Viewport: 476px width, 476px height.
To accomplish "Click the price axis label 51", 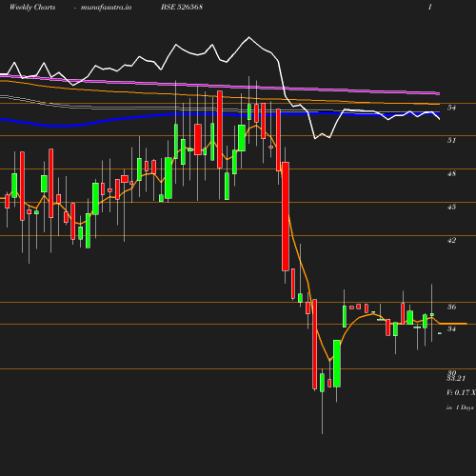I will coord(451,140).
